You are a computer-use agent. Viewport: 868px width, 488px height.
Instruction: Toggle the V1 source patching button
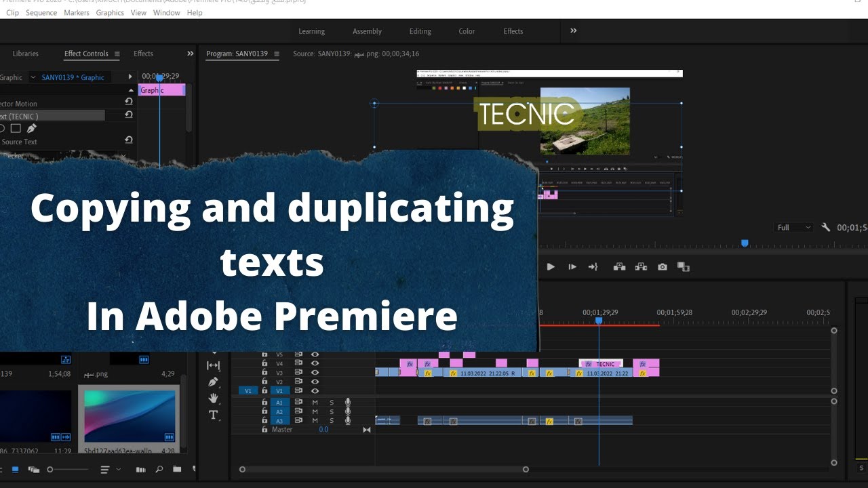[248, 390]
